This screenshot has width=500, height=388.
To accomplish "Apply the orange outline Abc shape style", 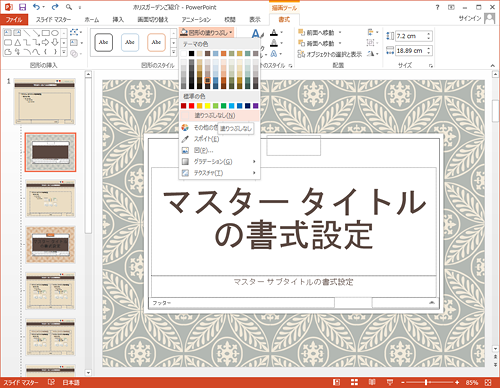I will tap(156, 42).
